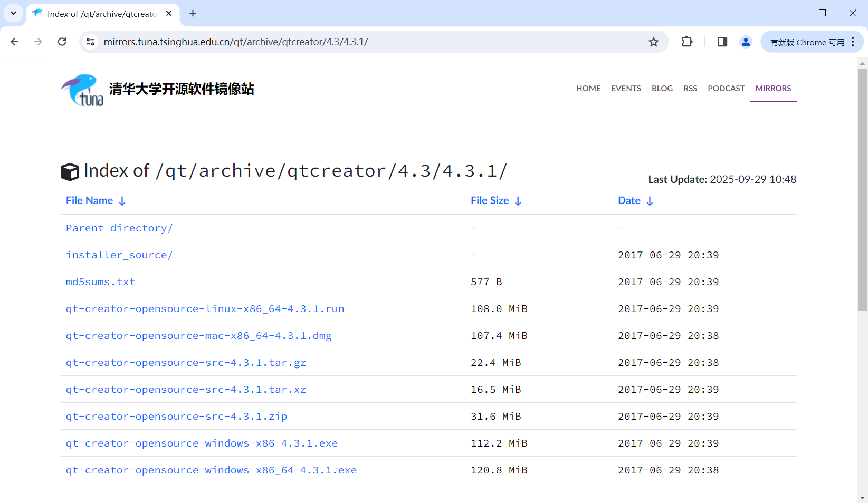Sort by File Name arrow
The image size is (868, 503).
click(x=122, y=201)
